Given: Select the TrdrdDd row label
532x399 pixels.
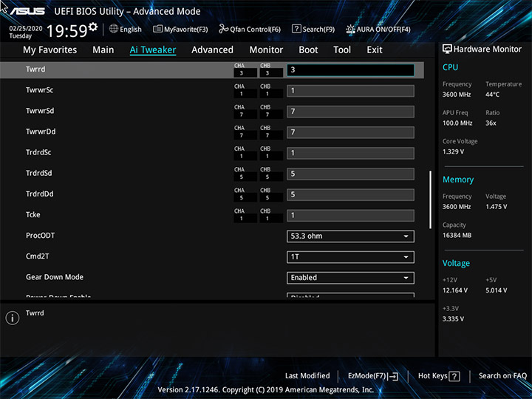Looking at the screenshot, I should click(40, 194).
